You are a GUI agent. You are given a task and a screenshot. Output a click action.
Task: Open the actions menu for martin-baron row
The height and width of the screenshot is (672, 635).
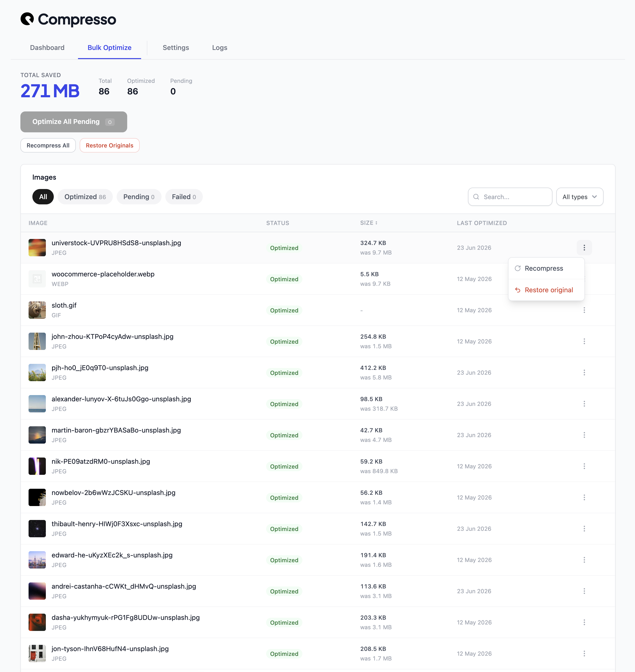pyautogui.click(x=584, y=434)
